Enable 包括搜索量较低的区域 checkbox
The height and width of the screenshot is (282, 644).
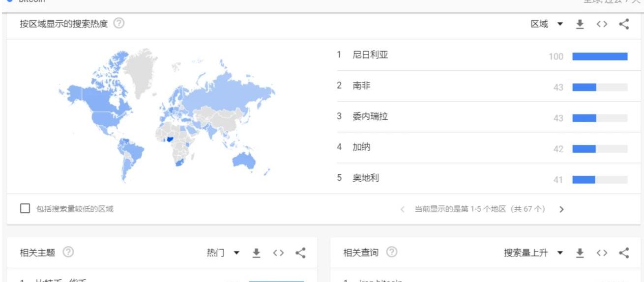[x=25, y=209]
